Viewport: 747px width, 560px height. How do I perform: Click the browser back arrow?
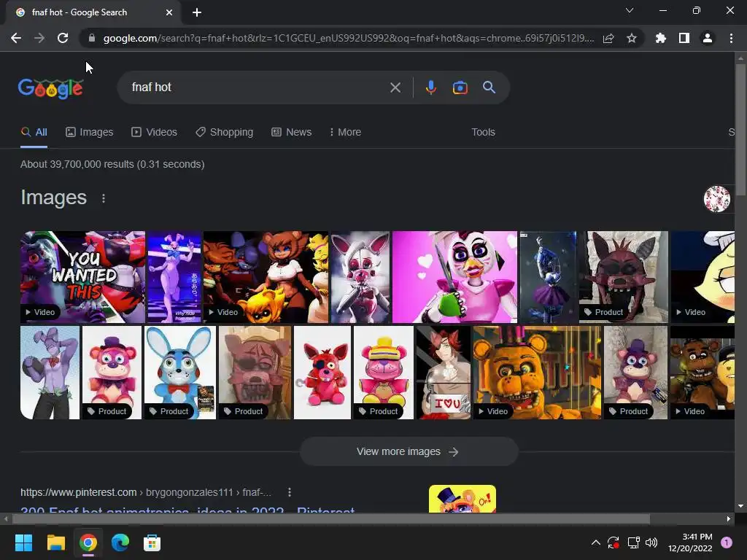pos(16,38)
